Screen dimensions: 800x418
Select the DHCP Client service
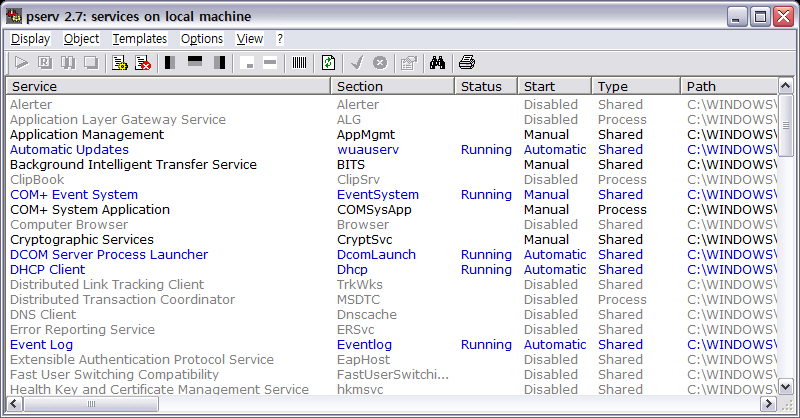point(392,269)
